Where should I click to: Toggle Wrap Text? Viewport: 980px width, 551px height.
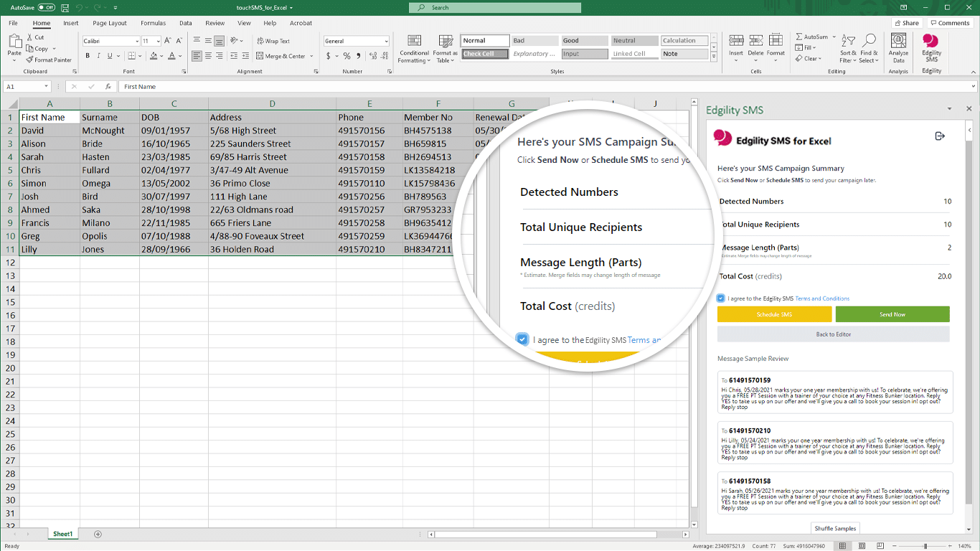[273, 41]
